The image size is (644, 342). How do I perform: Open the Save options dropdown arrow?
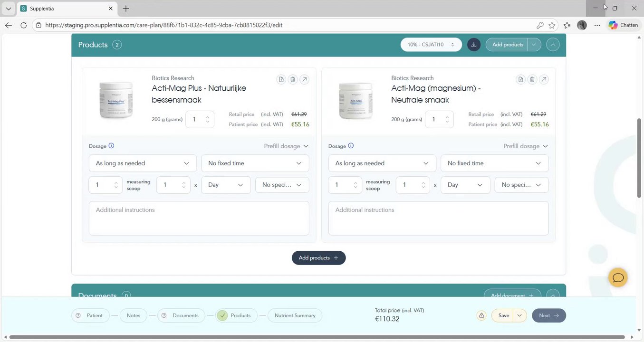tap(520, 315)
